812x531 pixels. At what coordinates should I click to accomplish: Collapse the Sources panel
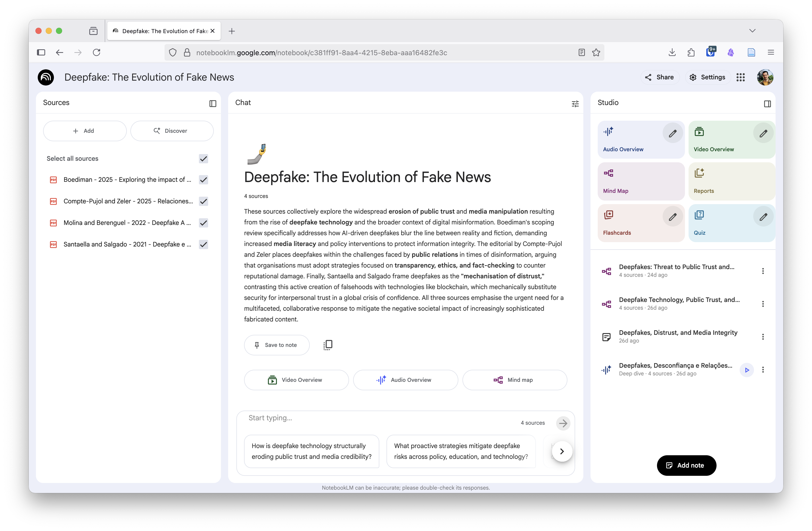coord(212,103)
